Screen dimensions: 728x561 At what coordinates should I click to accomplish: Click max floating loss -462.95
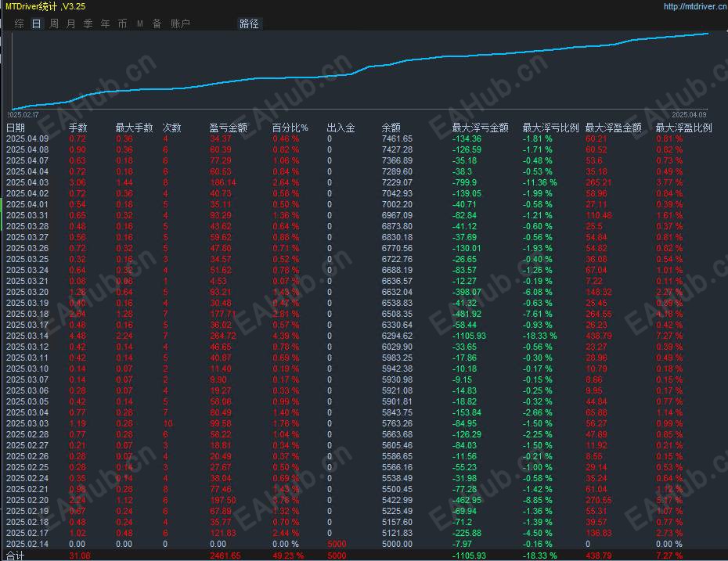(467, 500)
